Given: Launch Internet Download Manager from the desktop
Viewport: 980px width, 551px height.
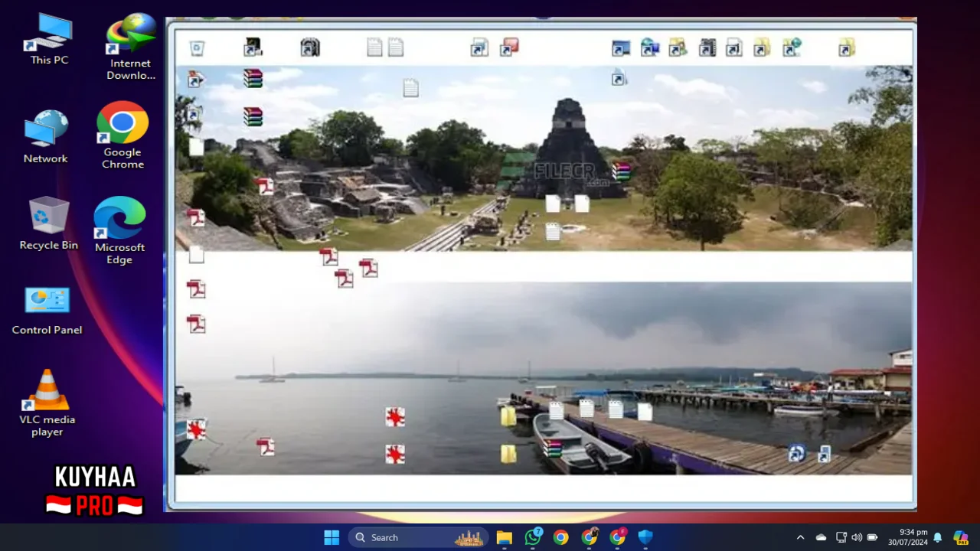Looking at the screenshot, I should 130,47.
